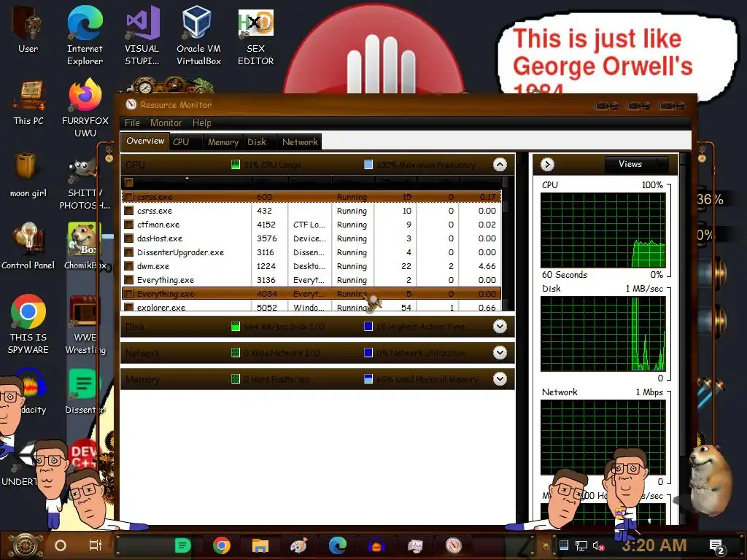747x560 pixels.
Task: Open THIS IS SPYWARE Chrome shortcut
Action: click(28, 324)
